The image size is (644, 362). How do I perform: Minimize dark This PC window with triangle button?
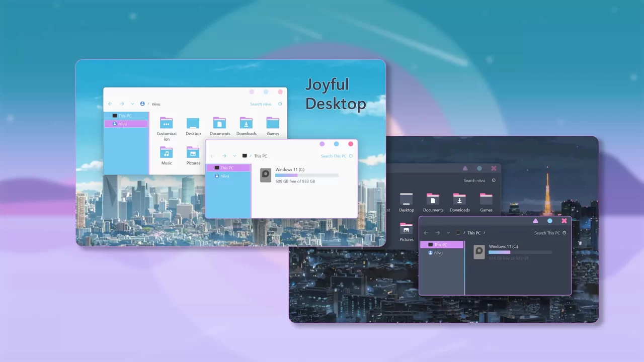tap(535, 221)
